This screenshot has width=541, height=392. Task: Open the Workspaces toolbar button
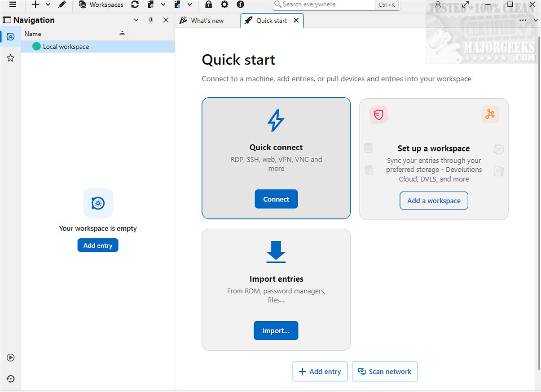101,4
